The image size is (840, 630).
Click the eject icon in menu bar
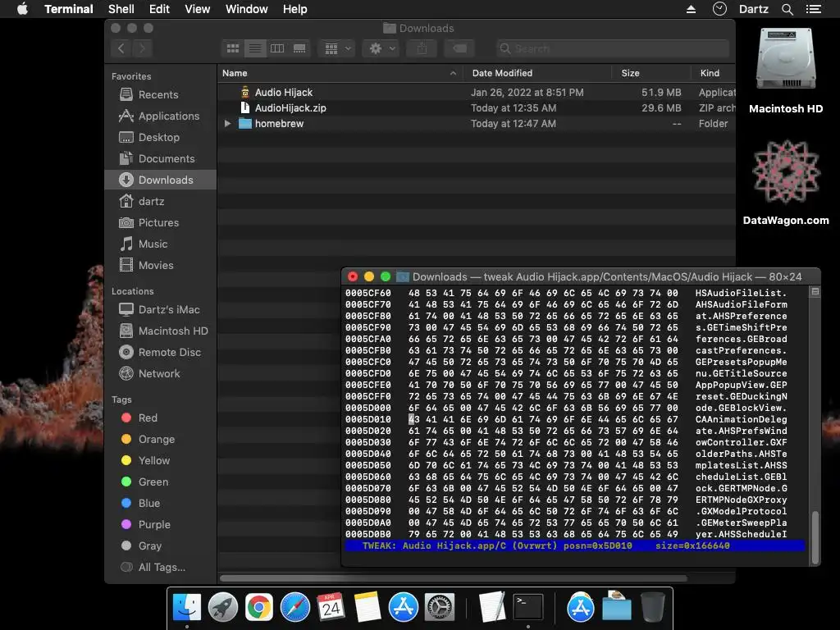(x=691, y=9)
